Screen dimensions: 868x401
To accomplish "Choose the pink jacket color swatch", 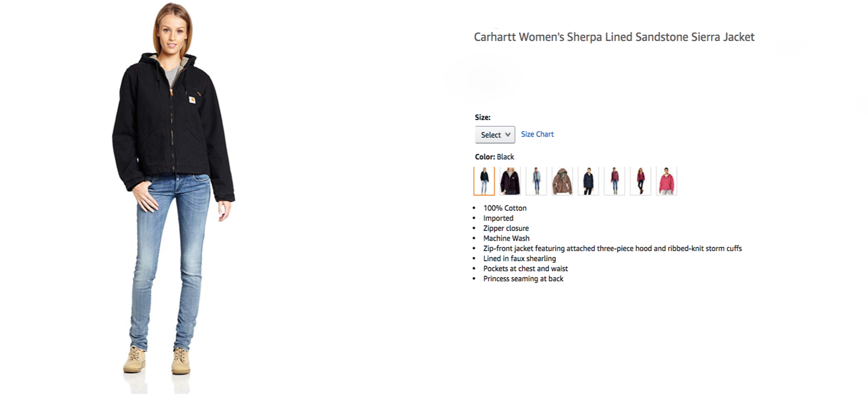I will click(666, 181).
